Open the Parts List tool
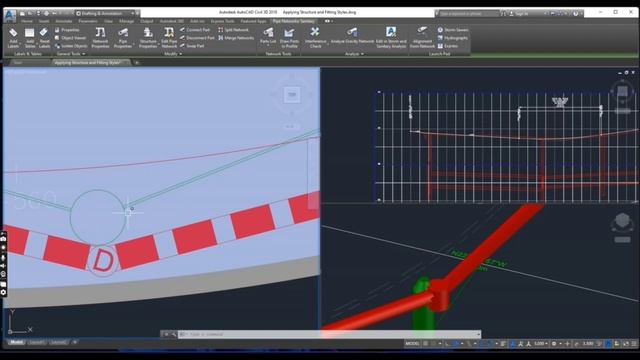 click(x=268, y=36)
